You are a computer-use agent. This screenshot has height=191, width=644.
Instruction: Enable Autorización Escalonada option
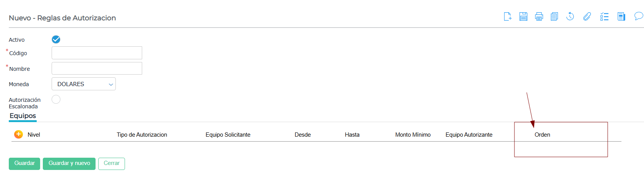(x=56, y=100)
